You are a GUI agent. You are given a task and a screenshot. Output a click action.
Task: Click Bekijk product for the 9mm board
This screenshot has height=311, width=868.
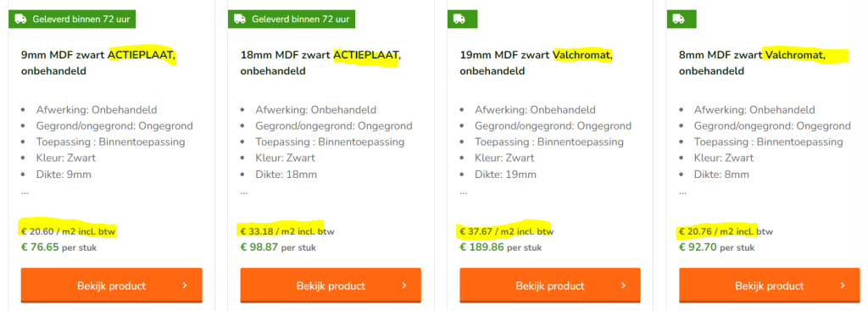(x=111, y=286)
